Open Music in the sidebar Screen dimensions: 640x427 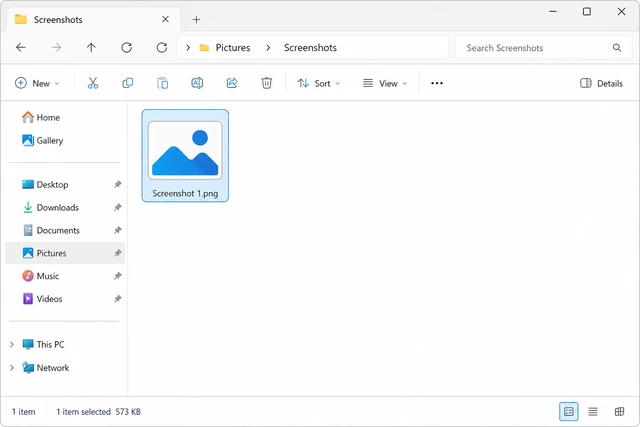click(x=40, y=276)
